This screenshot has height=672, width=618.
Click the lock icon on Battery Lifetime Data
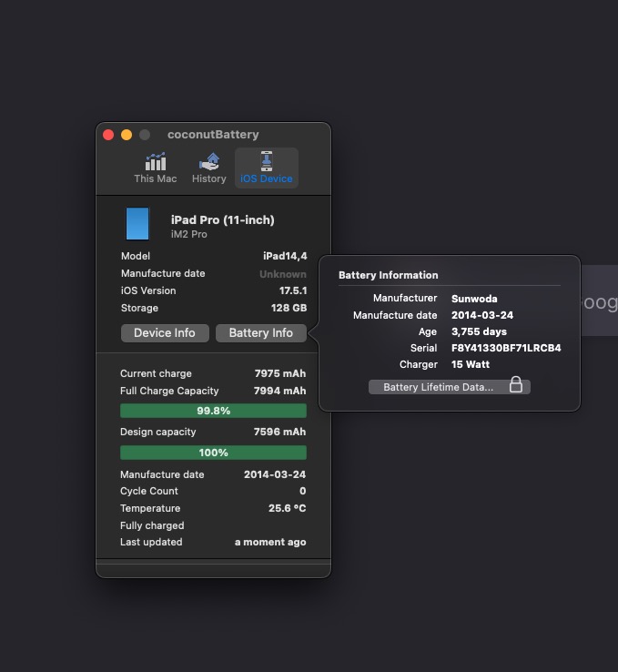coord(516,385)
